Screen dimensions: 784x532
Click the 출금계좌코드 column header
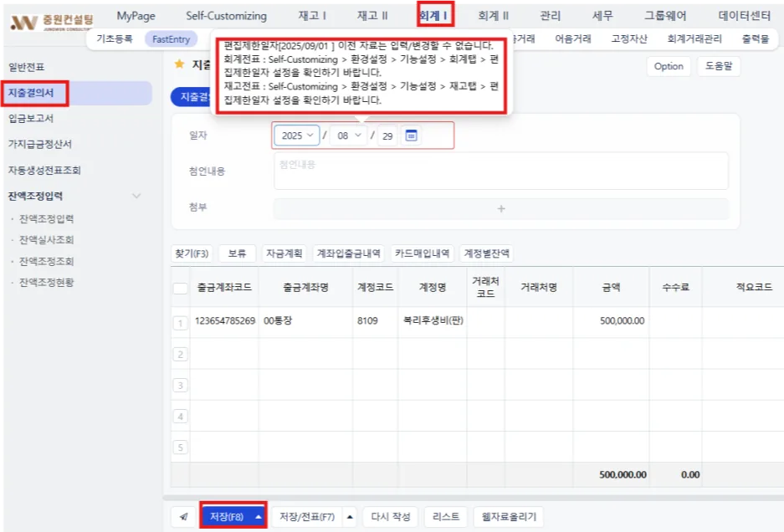224,288
